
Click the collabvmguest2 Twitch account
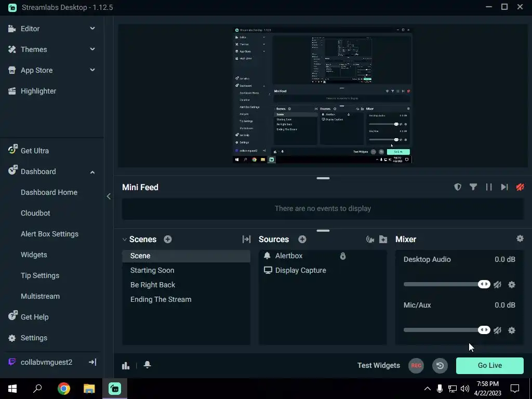pos(46,362)
